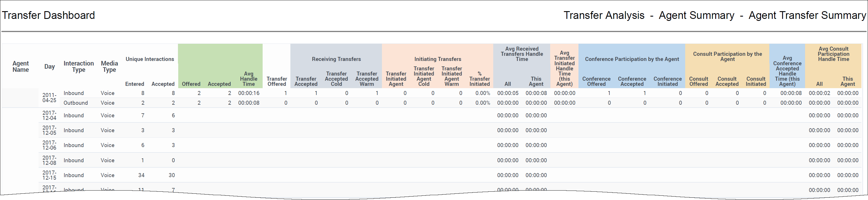Click "Conference Participation by the Agent" group header
Screen dimensions: 868x200
click(x=632, y=59)
